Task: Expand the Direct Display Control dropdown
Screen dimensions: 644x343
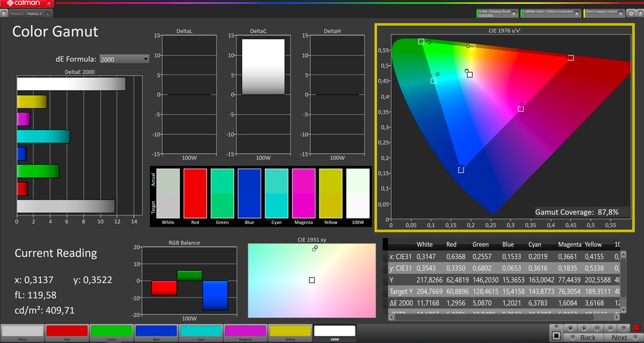Action: (x=621, y=13)
